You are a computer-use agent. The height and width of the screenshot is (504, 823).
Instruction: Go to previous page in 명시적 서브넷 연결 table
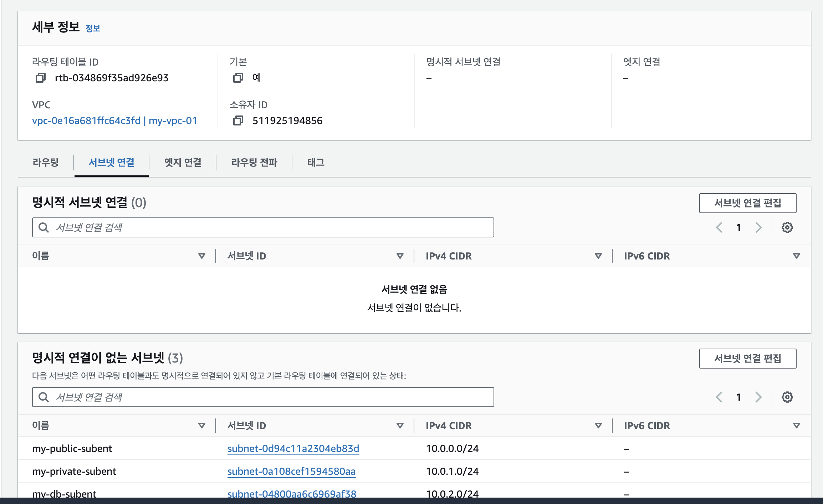[x=719, y=227]
